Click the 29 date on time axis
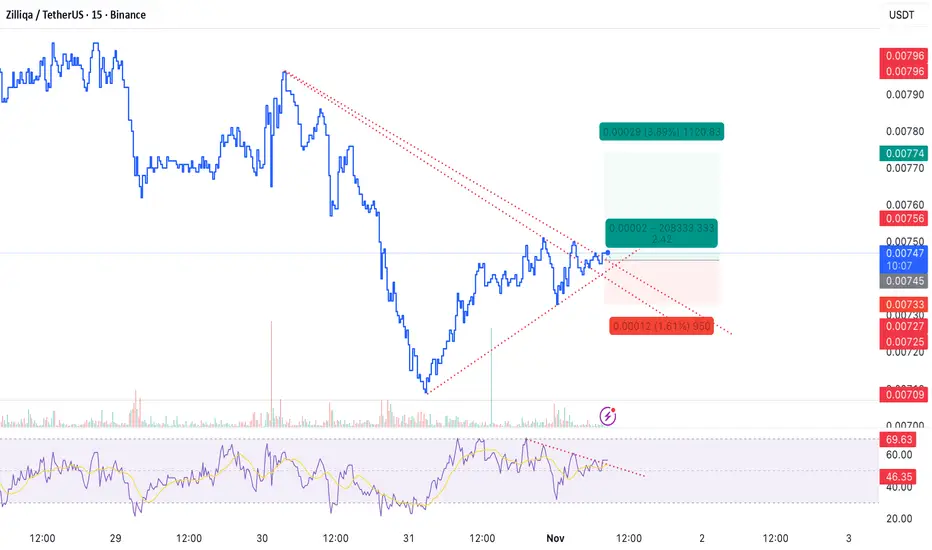Viewport: 932px width, 550px height. pyautogui.click(x=115, y=538)
